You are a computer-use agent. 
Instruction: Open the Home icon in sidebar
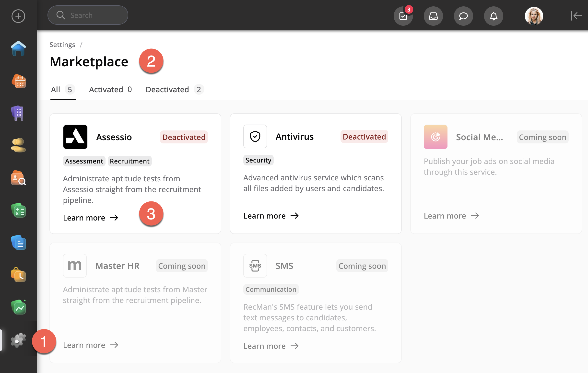[x=18, y=48]
